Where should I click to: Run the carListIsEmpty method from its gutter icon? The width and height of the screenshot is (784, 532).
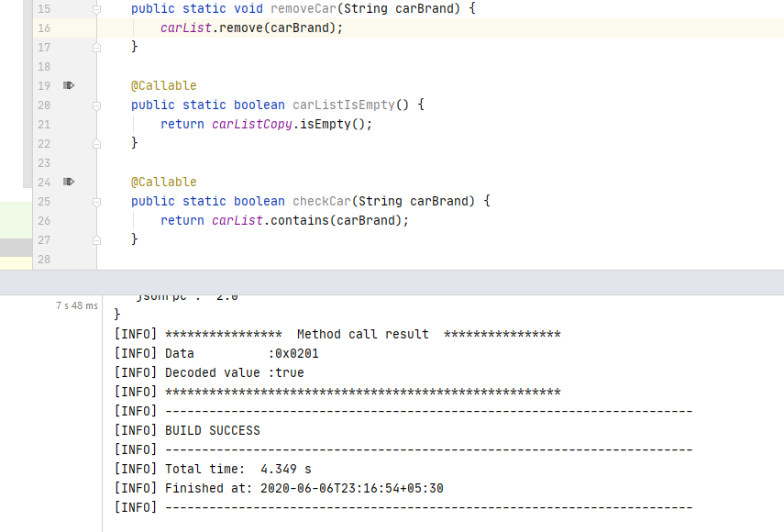coord(68,85)
